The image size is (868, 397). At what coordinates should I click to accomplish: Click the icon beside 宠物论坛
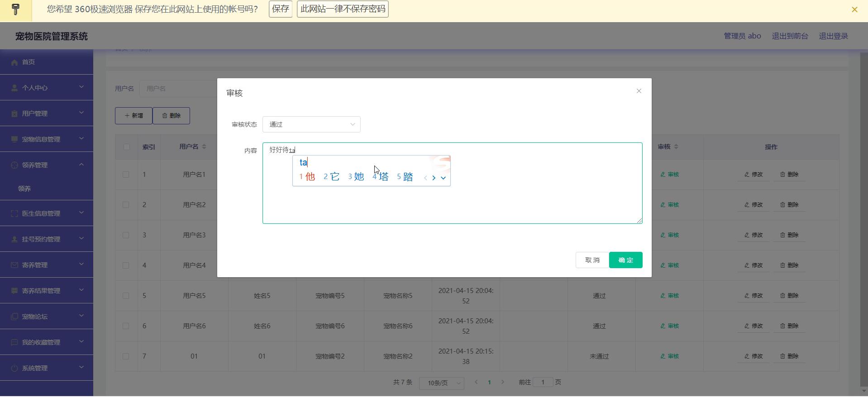coord(14,317)
